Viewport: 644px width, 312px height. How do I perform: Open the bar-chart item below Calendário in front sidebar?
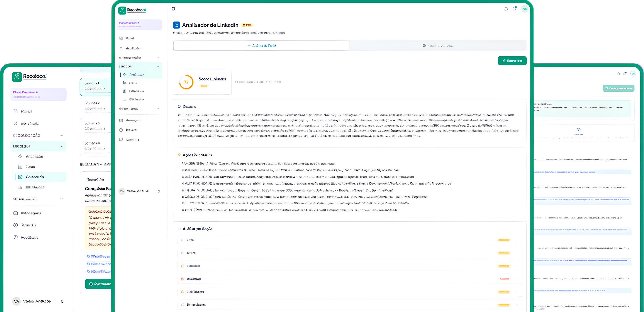133,99
